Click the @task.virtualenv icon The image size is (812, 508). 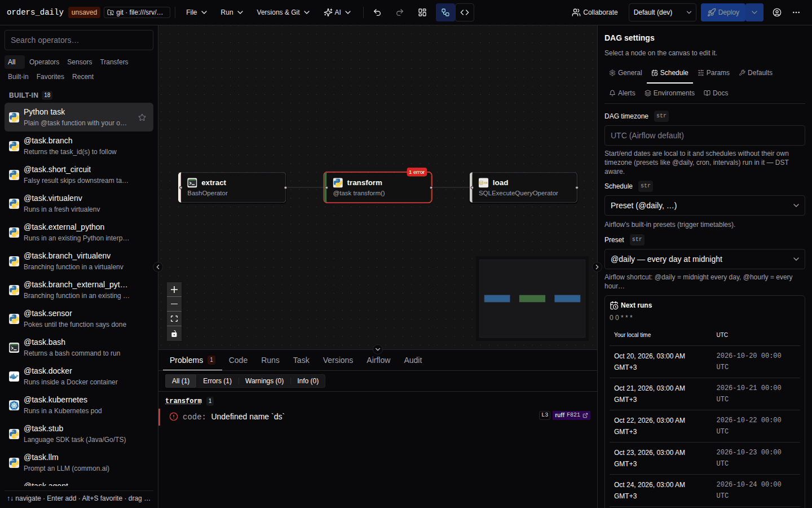tap(14, 204)
